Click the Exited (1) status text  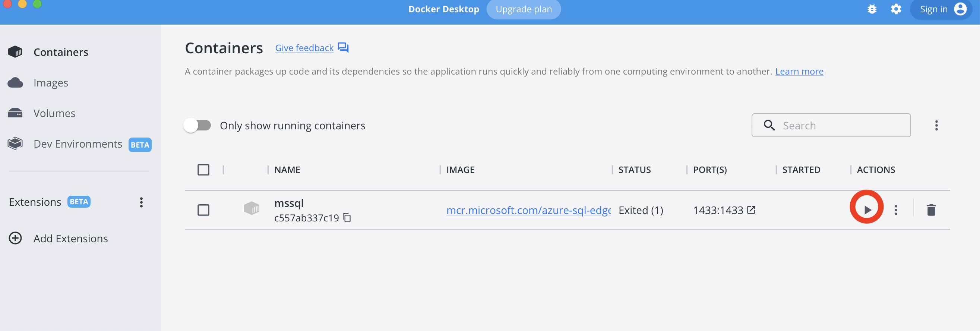tap(641, 210)
